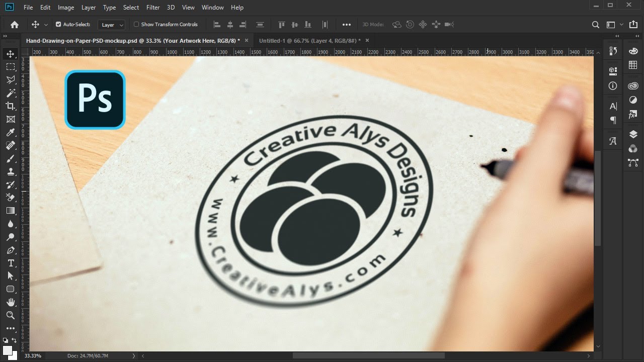Select the History Brush tool
The width and height of the screenshot is (644, 362).
pyautogui.click(x=10, y=185)
